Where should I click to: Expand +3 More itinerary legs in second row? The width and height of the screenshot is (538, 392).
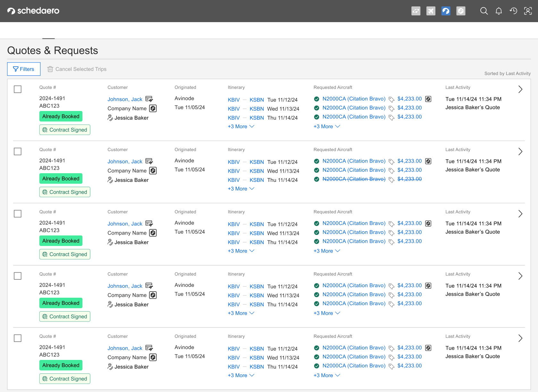coord(241,189)
